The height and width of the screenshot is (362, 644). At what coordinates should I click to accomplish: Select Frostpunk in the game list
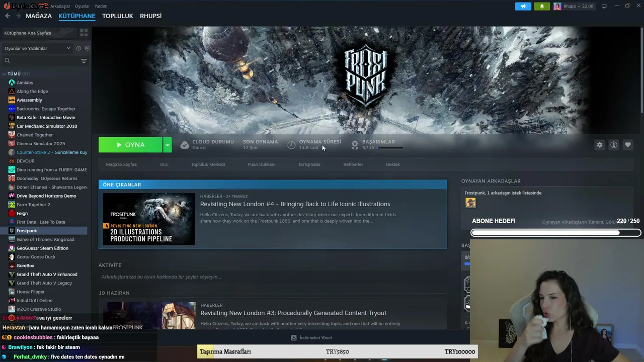tap(44, 231)
